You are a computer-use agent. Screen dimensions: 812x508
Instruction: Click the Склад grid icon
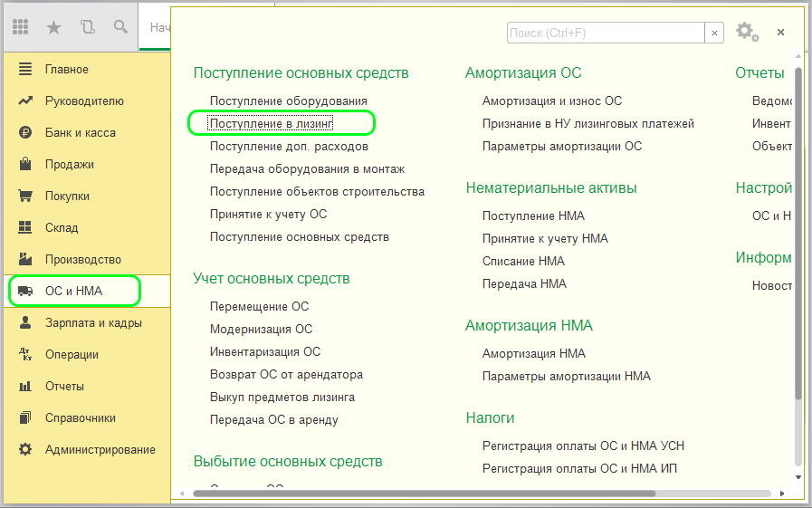tap(24, 227)
